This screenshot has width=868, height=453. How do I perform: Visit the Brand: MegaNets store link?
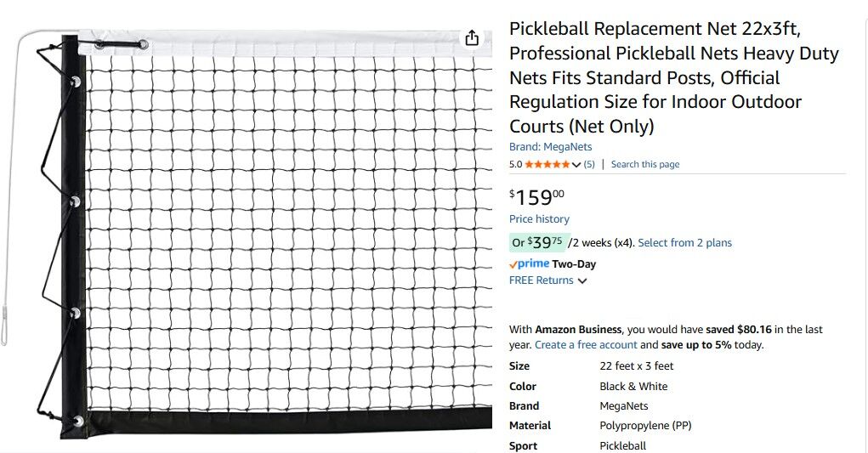550,147
